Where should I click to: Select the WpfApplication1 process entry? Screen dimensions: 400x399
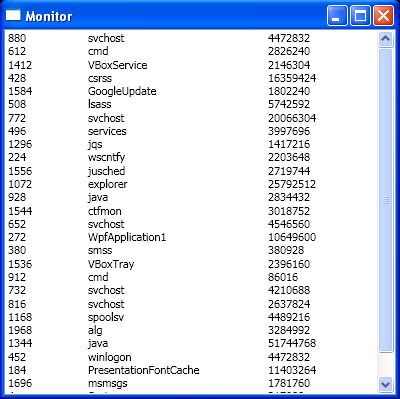127,237
